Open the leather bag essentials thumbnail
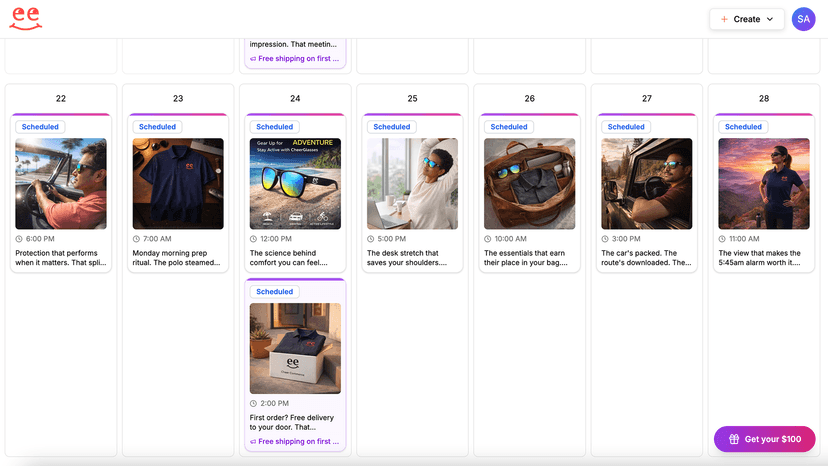828x466 pixels. coord(530,183)
